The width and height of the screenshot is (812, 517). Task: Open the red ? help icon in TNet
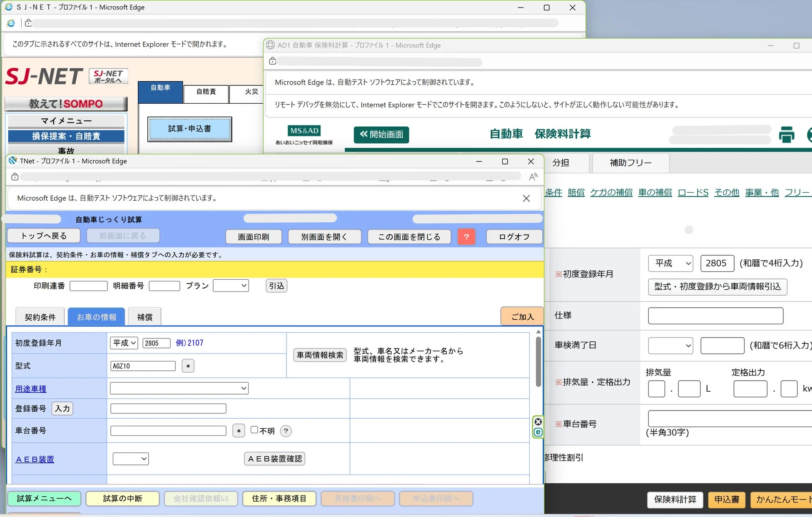pyautogui.click(x=466, y=236)
